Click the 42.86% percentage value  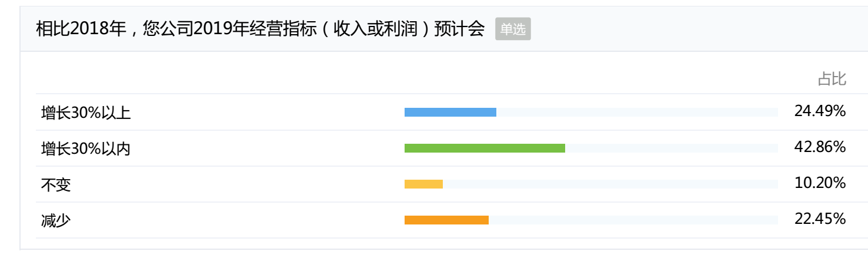(820, 147)
